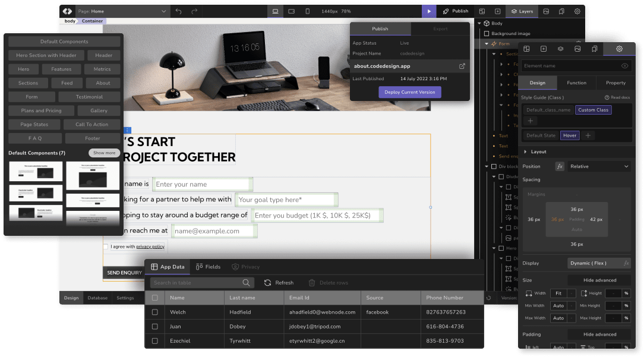Click the purple preview play button

coord(429,11)
